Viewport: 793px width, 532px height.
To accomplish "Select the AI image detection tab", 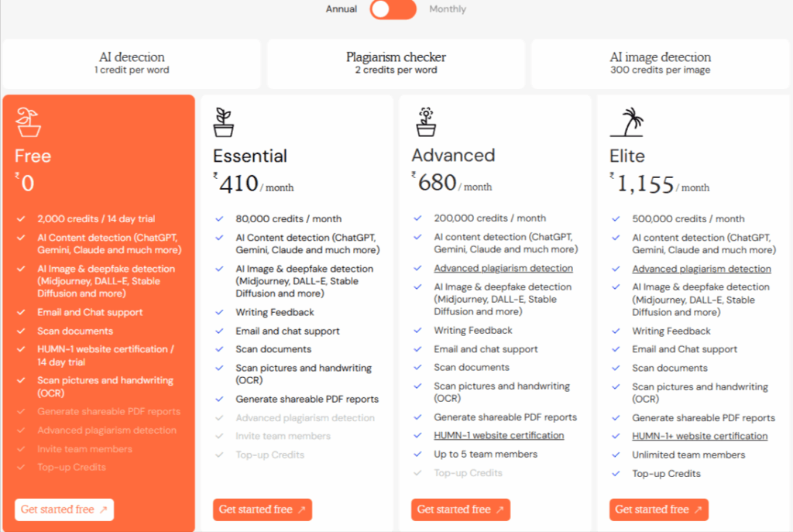I will pyautogui.click(x=660, y=63).
